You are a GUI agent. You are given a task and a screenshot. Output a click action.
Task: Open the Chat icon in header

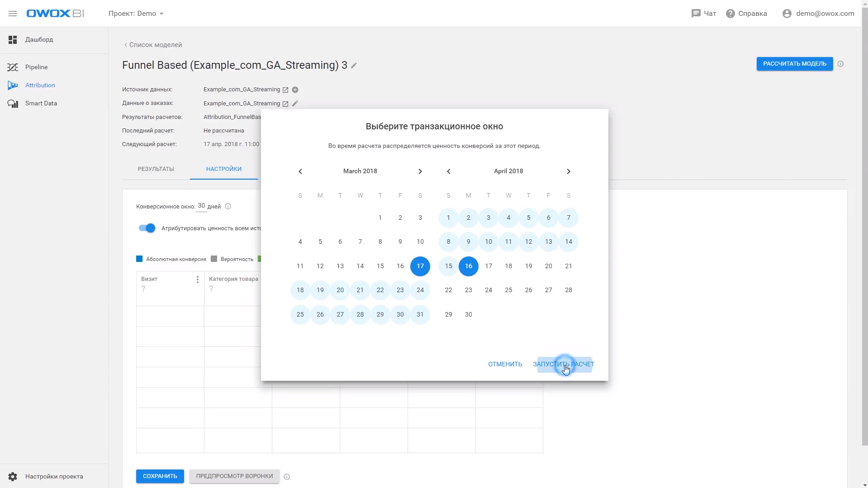[x=696, y=14]
